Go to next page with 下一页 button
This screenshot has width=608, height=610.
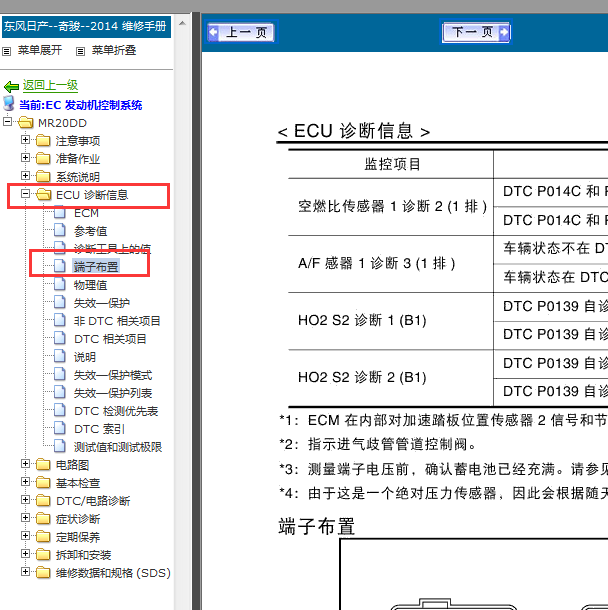click(476, 32)
